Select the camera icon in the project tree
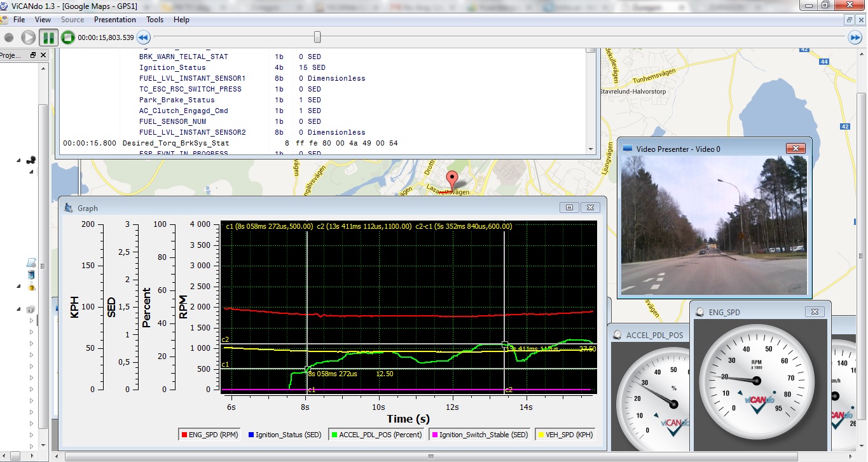This screenshot has width=868, height=462. tap(31, 160)
